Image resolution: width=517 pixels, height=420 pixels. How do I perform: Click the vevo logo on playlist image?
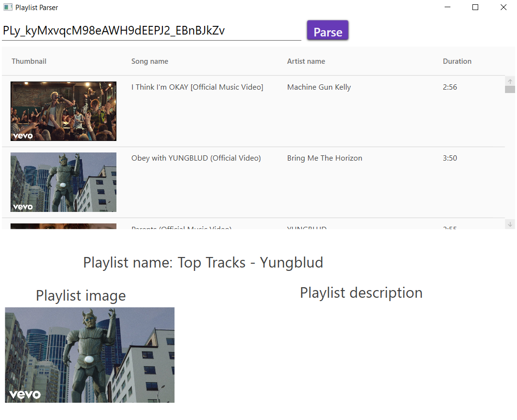tap(24, 394)
